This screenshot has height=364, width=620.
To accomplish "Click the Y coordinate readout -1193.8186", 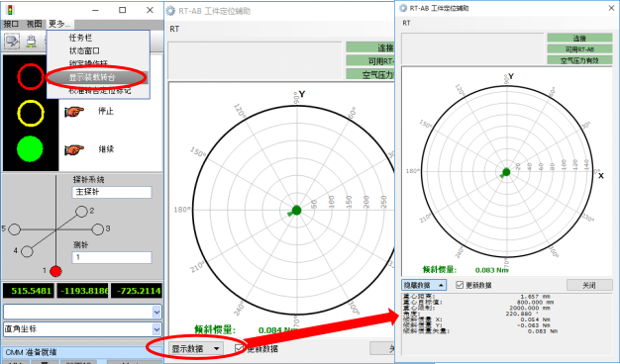I will coord(82,291).
